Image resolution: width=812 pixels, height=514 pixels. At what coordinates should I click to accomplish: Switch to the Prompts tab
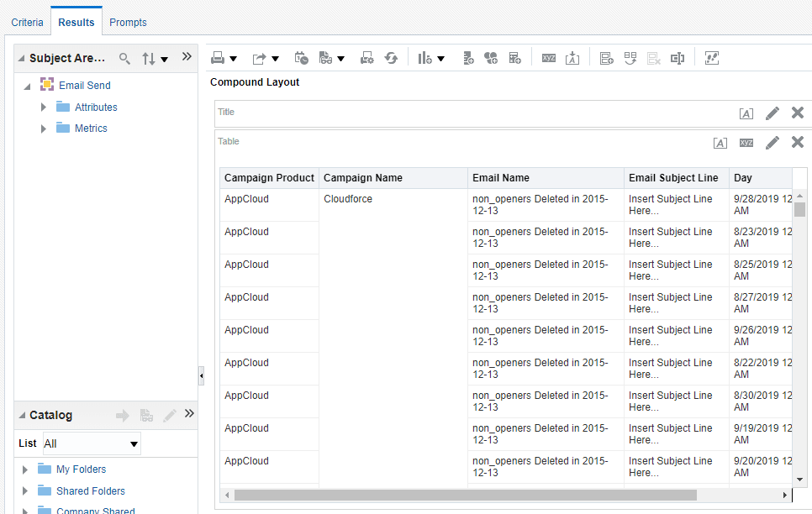[x=128, y=22]
